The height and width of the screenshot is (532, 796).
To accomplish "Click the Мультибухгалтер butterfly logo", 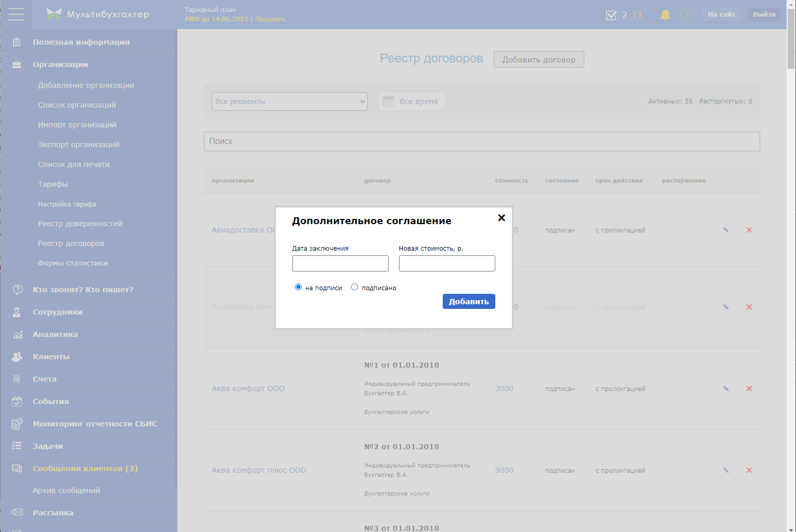I will pyautogui.click(x=54, y=14).
